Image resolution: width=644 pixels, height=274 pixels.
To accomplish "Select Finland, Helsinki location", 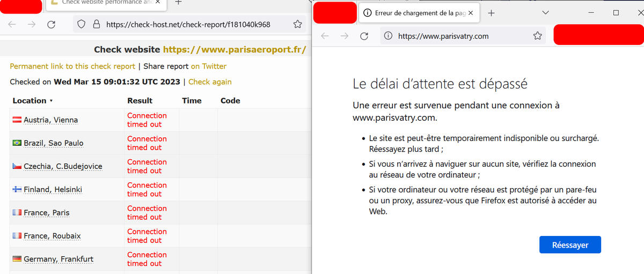I will [53, 189].
